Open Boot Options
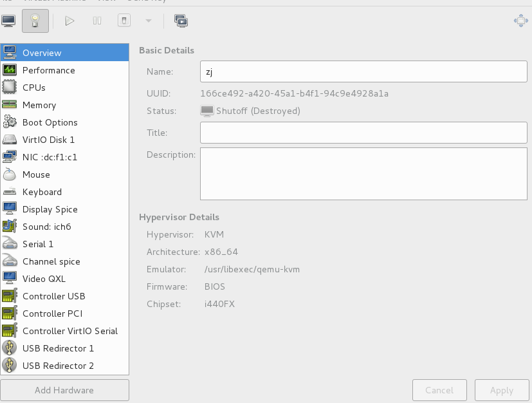Screen dimensions: 532x403 [x=64, y=122]
